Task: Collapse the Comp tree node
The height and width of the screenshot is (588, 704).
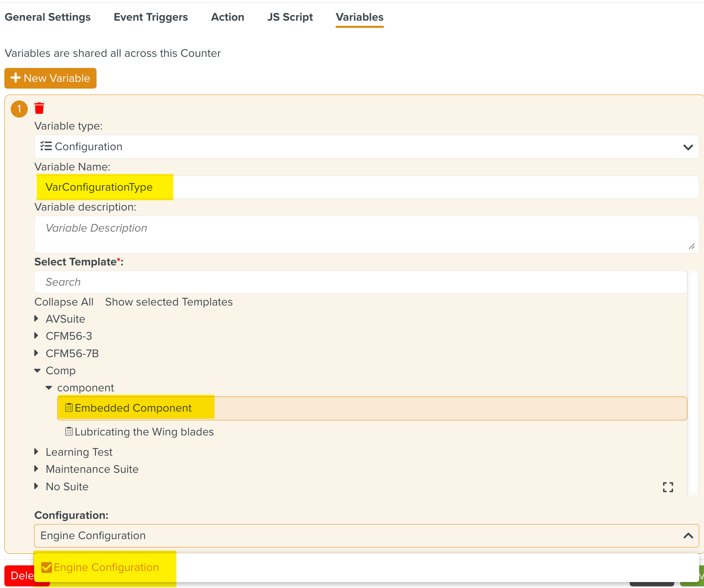Action: click(37, 370)
